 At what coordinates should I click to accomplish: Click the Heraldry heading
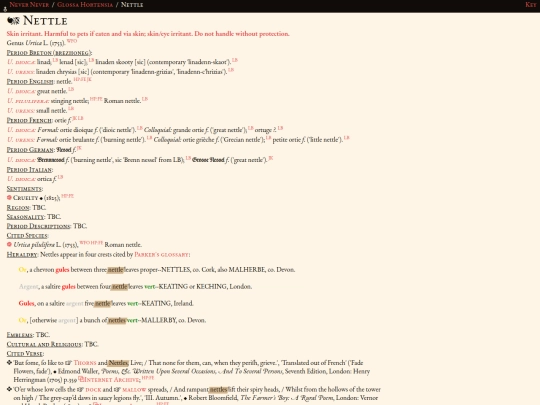click(22, 255)
